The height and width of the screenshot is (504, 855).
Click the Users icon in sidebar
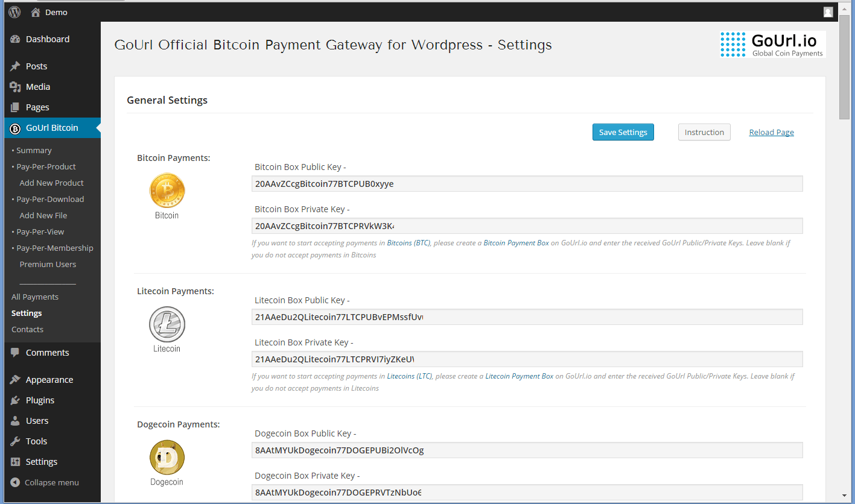tap(14, 420)
